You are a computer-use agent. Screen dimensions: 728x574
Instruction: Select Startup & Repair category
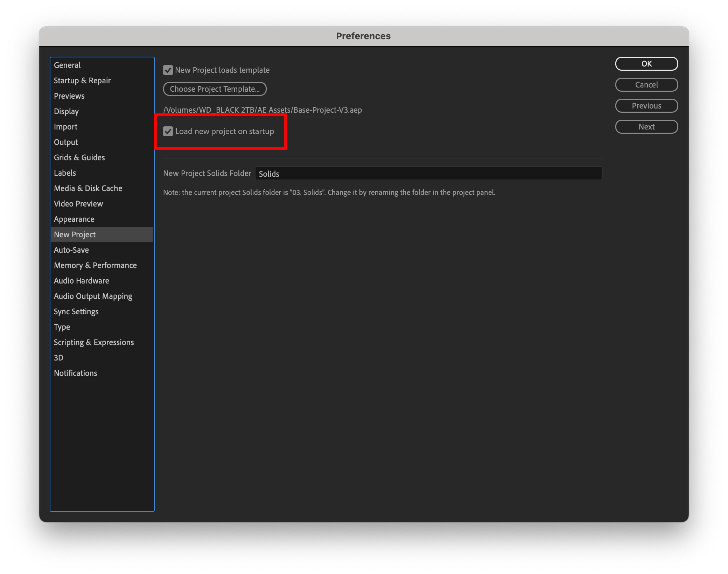coord(82,80)
